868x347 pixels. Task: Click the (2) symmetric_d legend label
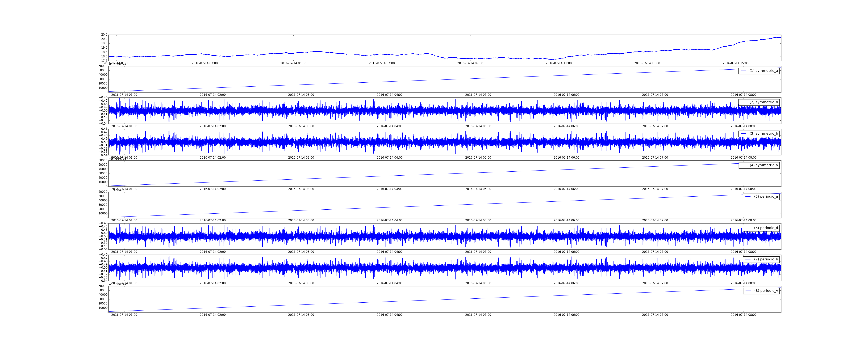tap(763, 102)
